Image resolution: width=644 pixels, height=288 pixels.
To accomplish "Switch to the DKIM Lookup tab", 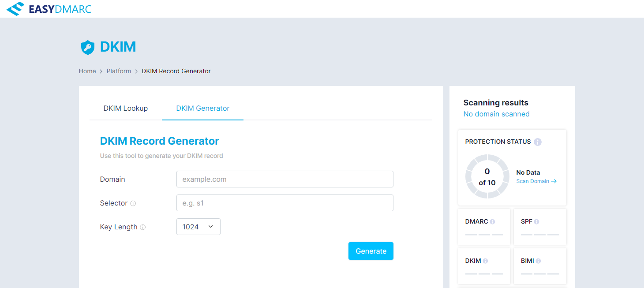I will pyautogui.click(x=126, y=108).
